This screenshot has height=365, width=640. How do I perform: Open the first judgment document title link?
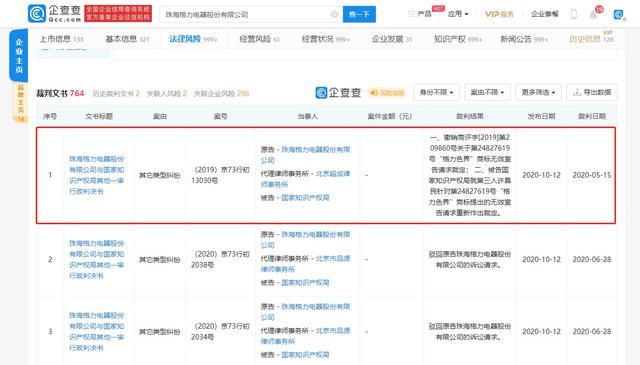click(96, 175)
